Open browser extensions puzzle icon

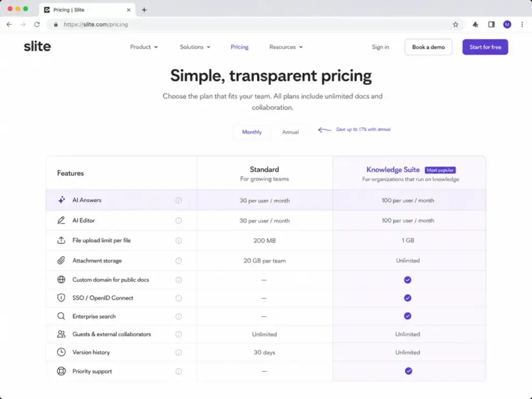[x=475, y=24]
